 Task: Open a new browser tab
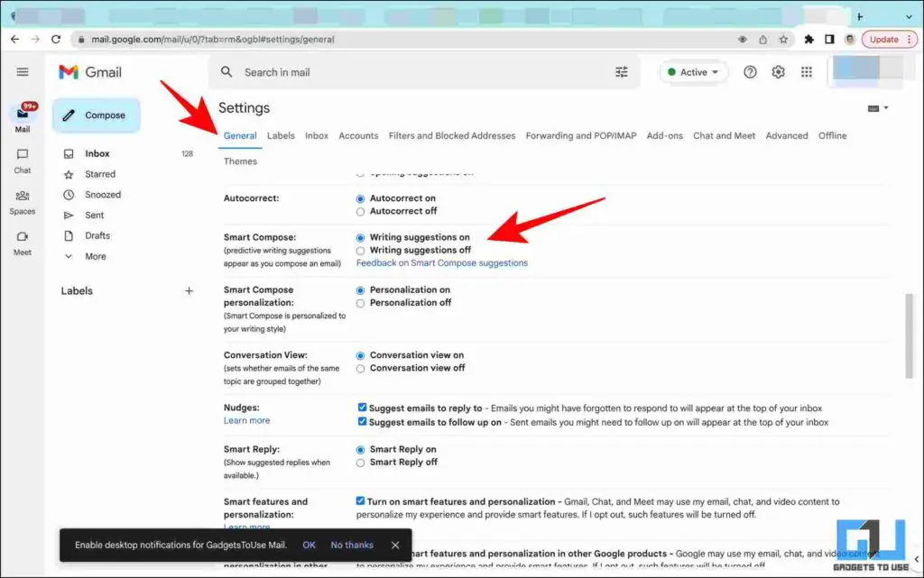pos(860,17)
